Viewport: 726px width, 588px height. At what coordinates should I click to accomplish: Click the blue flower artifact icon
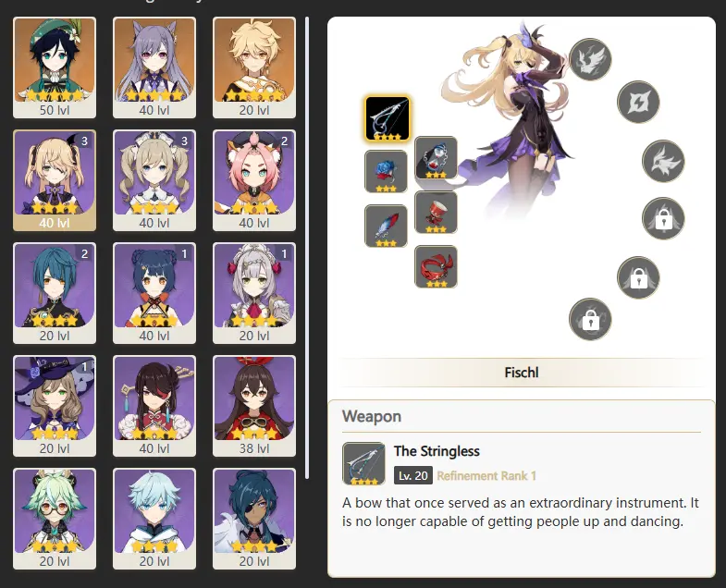pos(386,172)
